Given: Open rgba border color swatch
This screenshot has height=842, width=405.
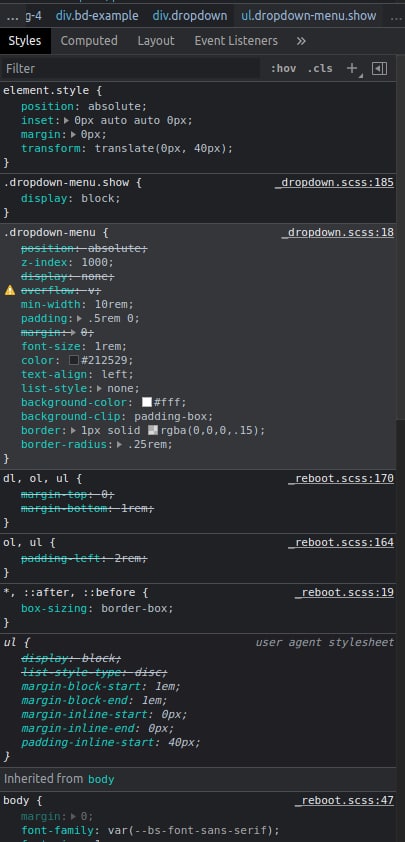Looking at the screenshot, I should coord(153,430).
